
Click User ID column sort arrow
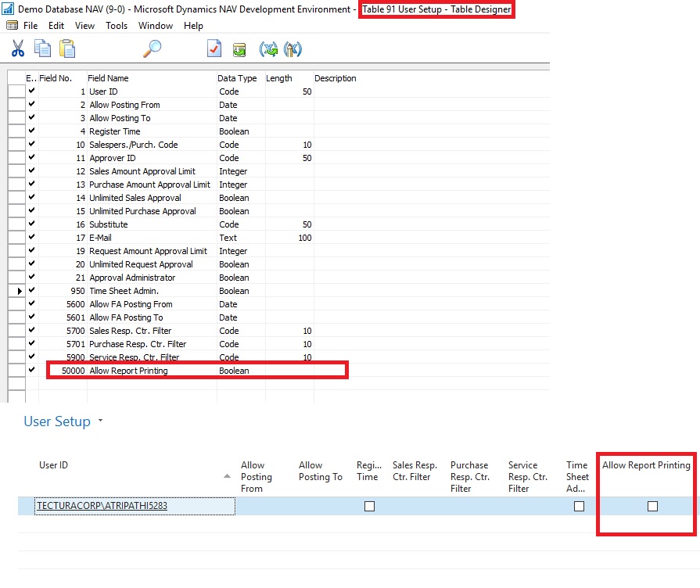pos(227,476)
